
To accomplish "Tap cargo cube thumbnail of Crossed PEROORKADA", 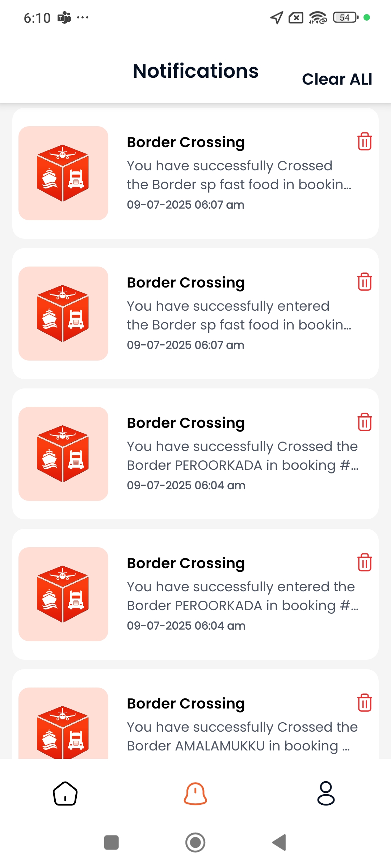I will (x=63, y=454).
